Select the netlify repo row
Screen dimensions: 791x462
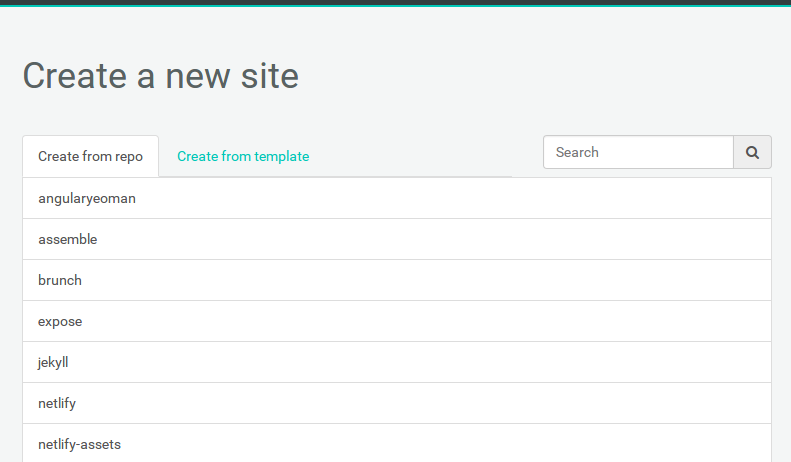point(397,403)
